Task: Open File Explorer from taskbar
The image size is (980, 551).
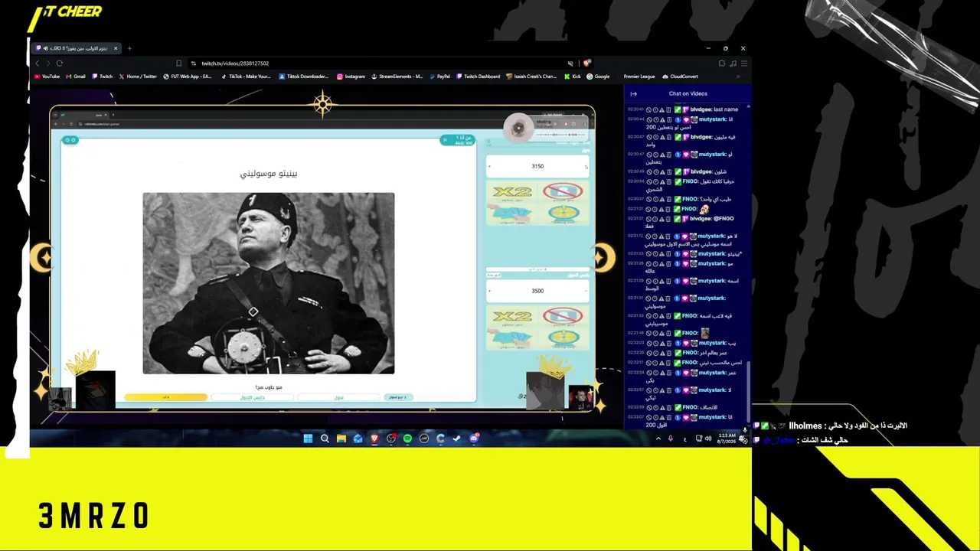Action: 341,439
